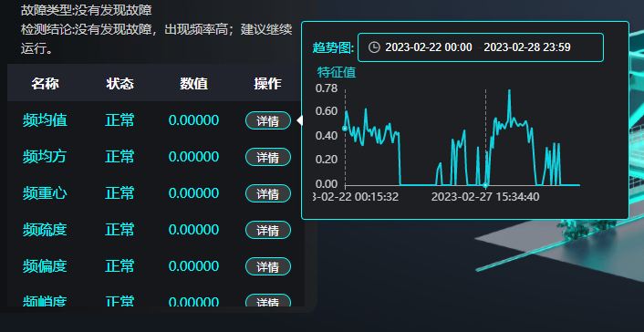Click chart data point at 02-22 00:15:32 marker
Viewport: 644px width, 332px height.
(345, 129)
